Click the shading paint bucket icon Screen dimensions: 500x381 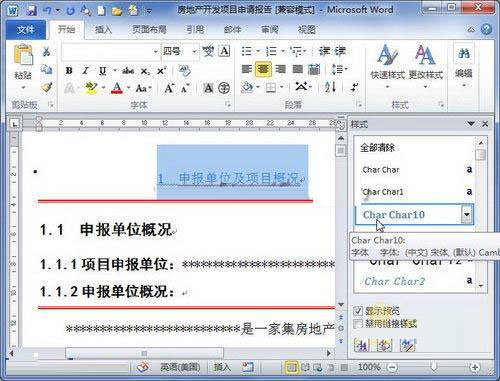pos(248,88)
